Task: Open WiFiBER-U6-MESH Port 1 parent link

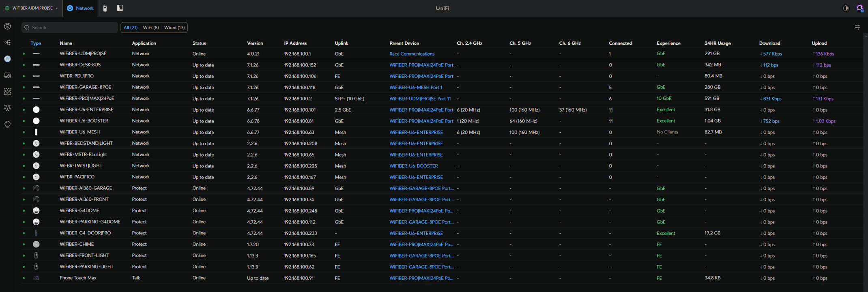Action: [x=416, y=87]
